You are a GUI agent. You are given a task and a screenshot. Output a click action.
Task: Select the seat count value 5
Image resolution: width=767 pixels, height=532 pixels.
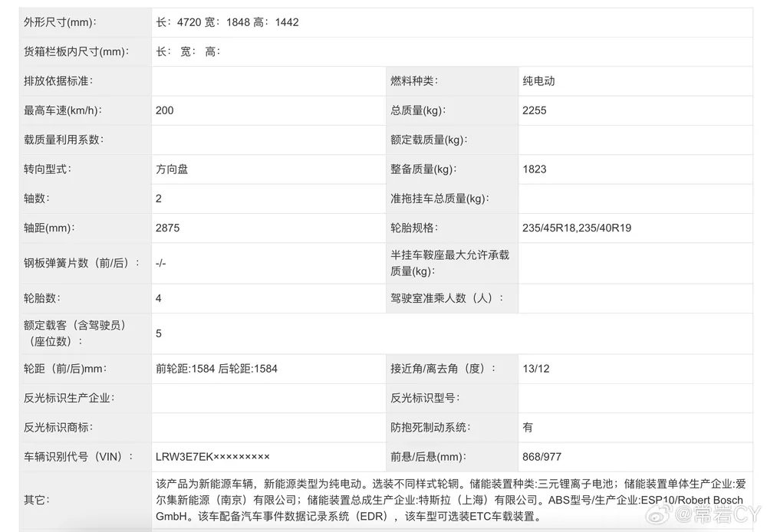click(x=159, y=333)
